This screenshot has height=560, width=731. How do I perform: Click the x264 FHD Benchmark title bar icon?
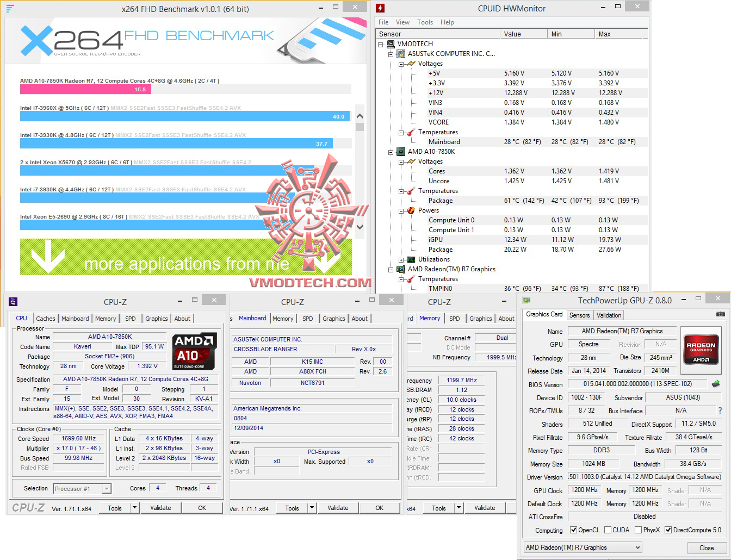(x=10, y=9)
